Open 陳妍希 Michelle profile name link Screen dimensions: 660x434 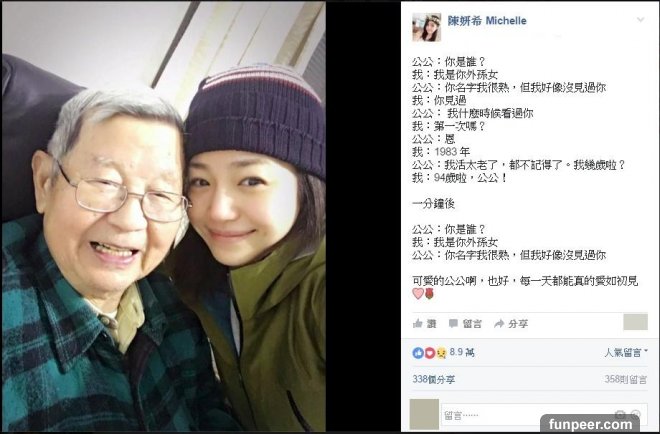[x=487, y=21]
